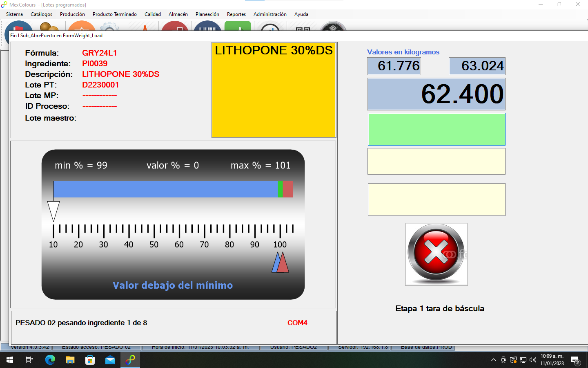The height and width of the screenshot is (368, 588).
Task: Open File Explorer from the taskbar
Action: pyautogui.click(x=70, y=360)
